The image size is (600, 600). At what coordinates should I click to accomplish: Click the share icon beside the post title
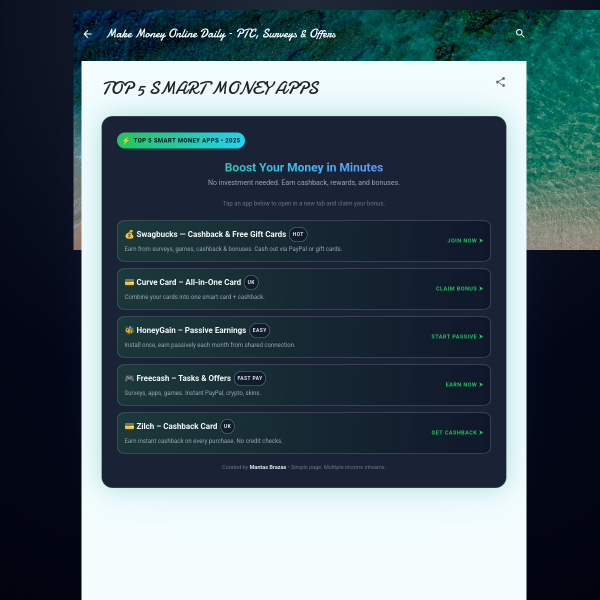pos(500,82)
